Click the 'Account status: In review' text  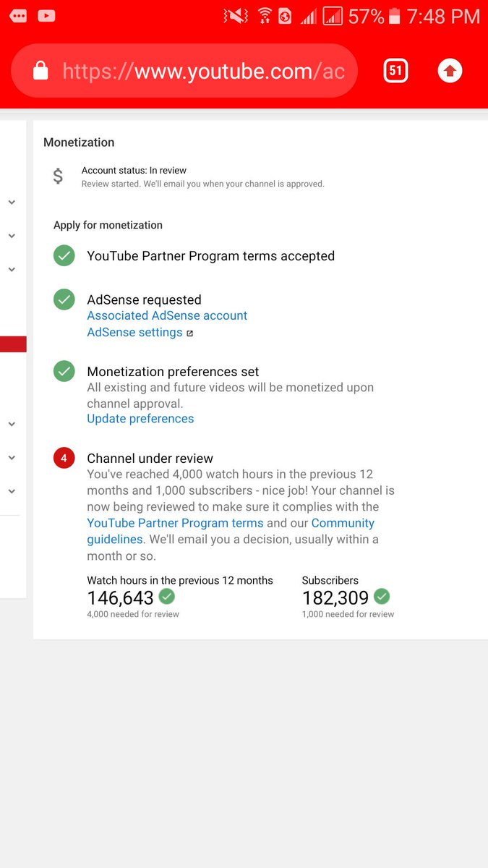pyautogui.click(x=134, y=171)
